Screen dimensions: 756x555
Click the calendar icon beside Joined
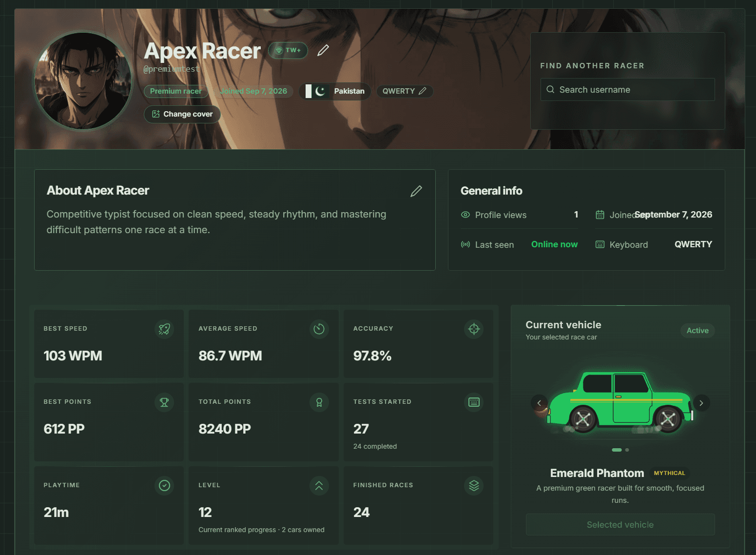tap(600, 215)
